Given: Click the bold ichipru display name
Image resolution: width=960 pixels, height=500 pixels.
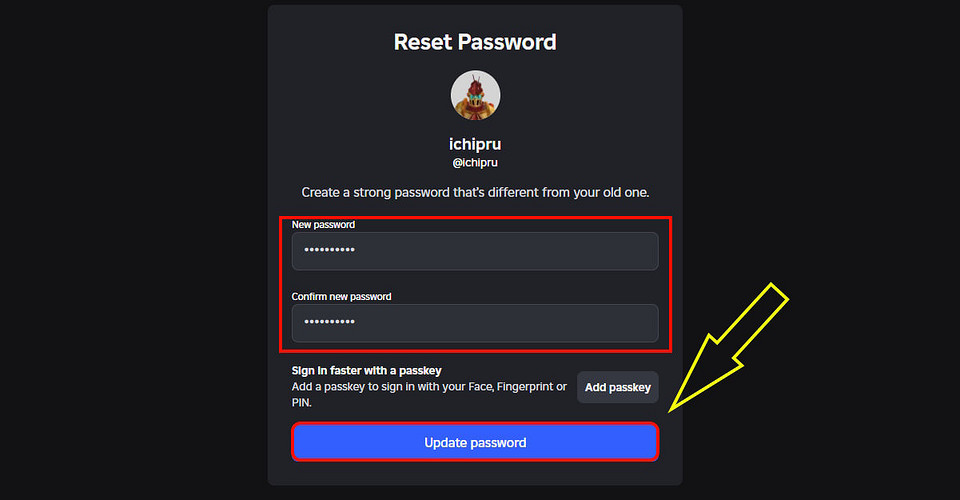Looking at the screenshot, I should [x=475, y=143].
